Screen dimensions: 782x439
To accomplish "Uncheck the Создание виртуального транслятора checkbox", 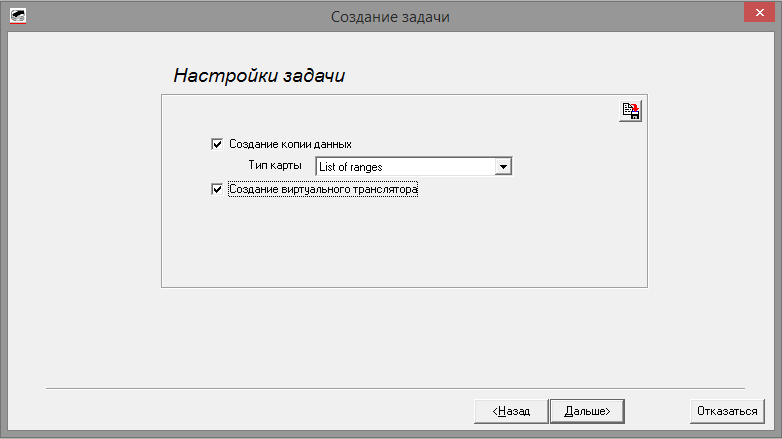I will pos(217,188).
